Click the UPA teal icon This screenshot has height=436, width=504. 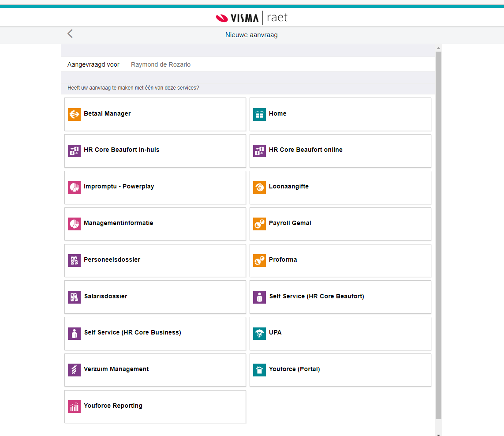[259, 334]
